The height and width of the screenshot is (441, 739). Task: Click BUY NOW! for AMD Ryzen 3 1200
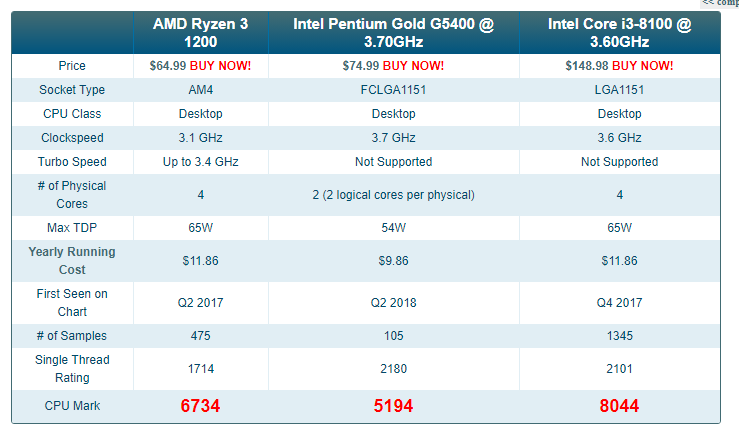[x=222, y=65]
